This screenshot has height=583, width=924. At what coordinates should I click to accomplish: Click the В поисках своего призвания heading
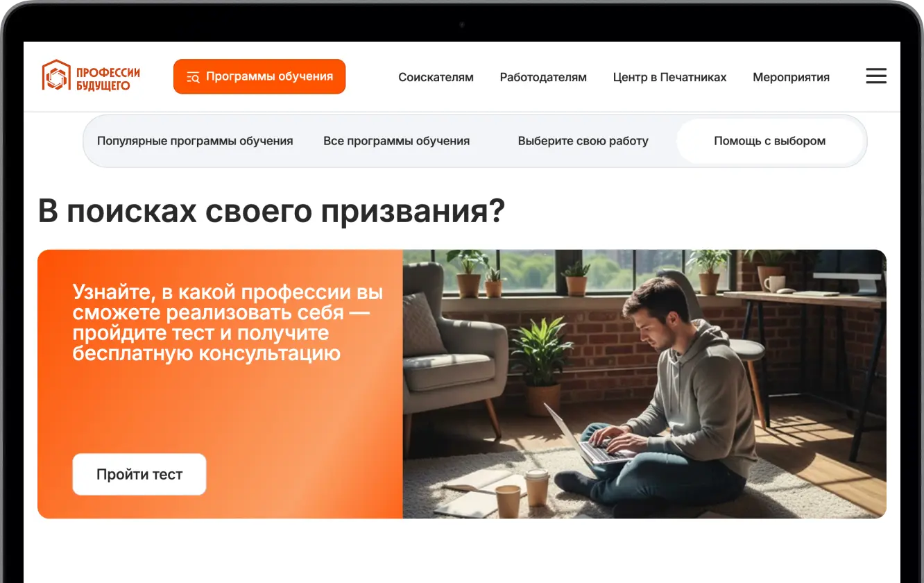coord(271,211)
